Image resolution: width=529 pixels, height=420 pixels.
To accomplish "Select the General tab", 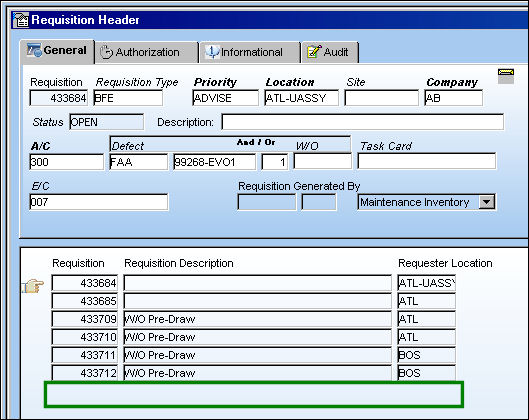I will [x=57, y=51].
